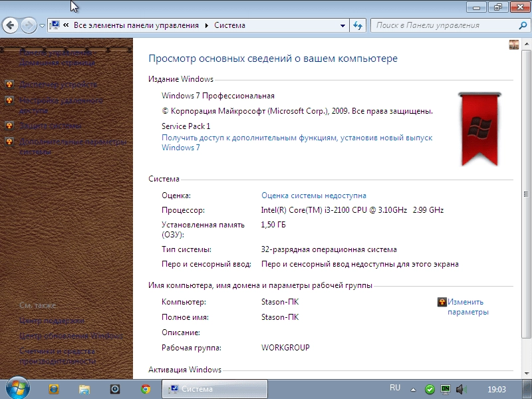The image size is (532, 399).
Task: Select the 'Система' breadcrumb segment
Action: click(x=229, y=25)
